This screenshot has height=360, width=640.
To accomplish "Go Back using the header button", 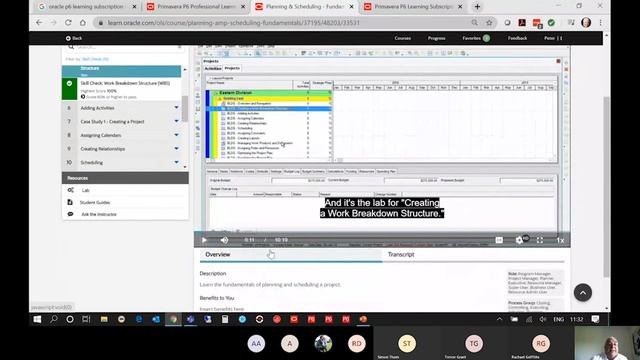I will 74,38.
